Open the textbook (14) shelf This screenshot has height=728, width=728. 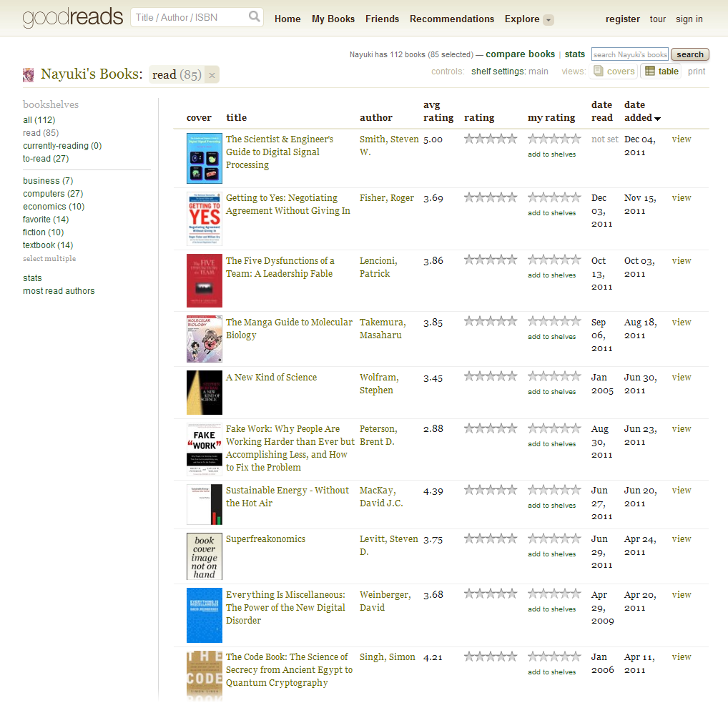point(48,245)
